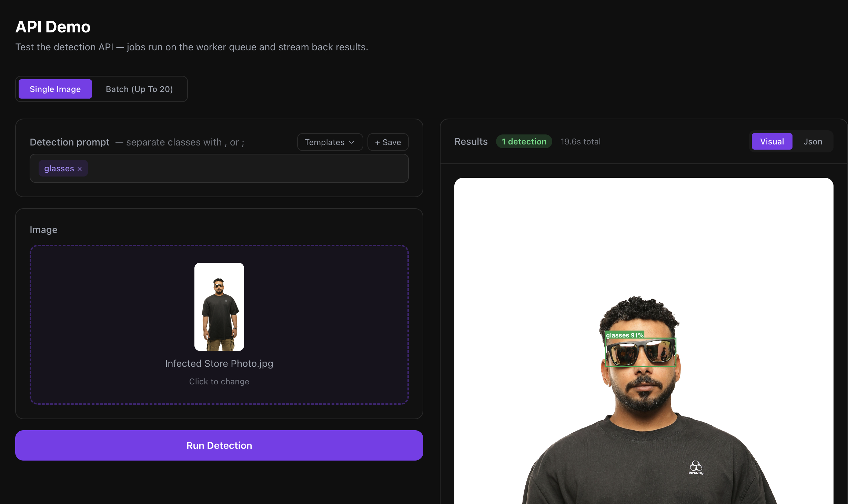
Task: Remove the glasses class tag
Action: click(80, 169)
